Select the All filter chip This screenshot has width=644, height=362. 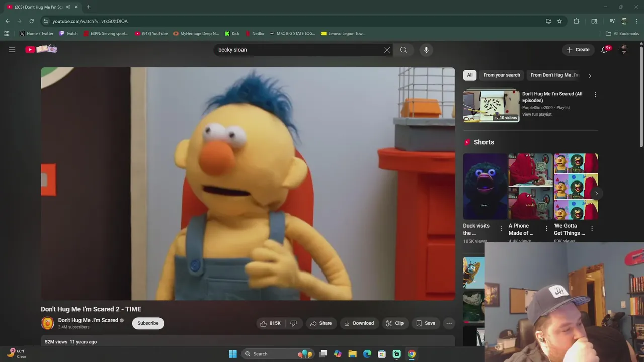pyautogui.click(x=470, y=75)
